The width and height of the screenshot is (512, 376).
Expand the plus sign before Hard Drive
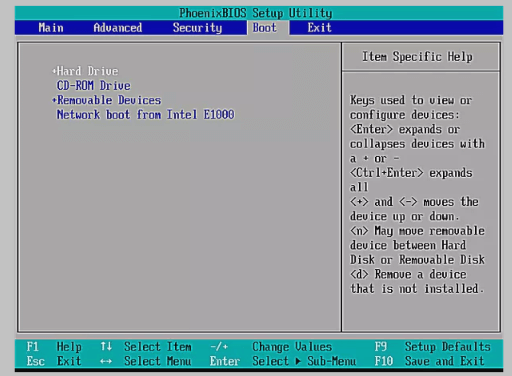(54, 71)
